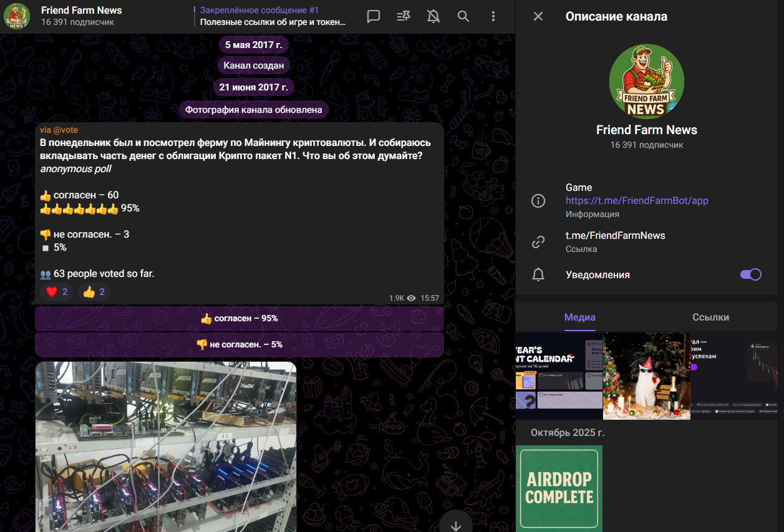Toggle the Уведомления notifications switch
This screenshot has width=784, height=532.
[x=751, y=274]
